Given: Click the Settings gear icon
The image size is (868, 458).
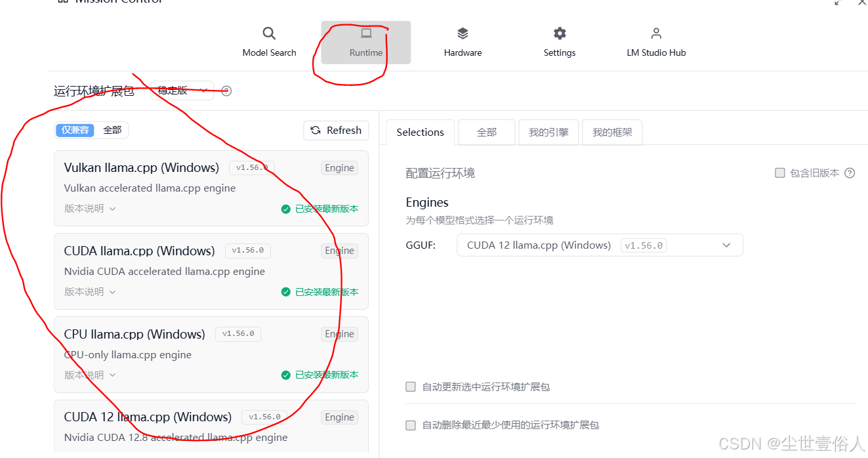Looking at the screenshot, I should tap(560, 33).
